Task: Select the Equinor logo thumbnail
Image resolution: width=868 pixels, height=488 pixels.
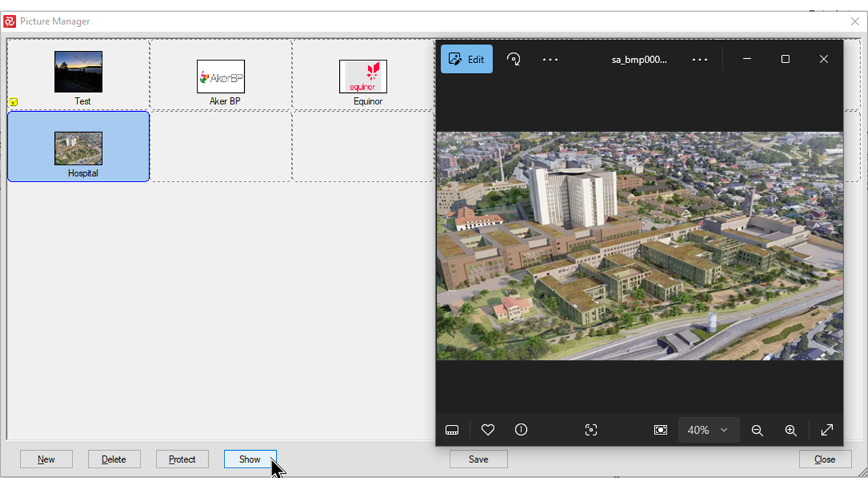Action: tap(363, 77)
